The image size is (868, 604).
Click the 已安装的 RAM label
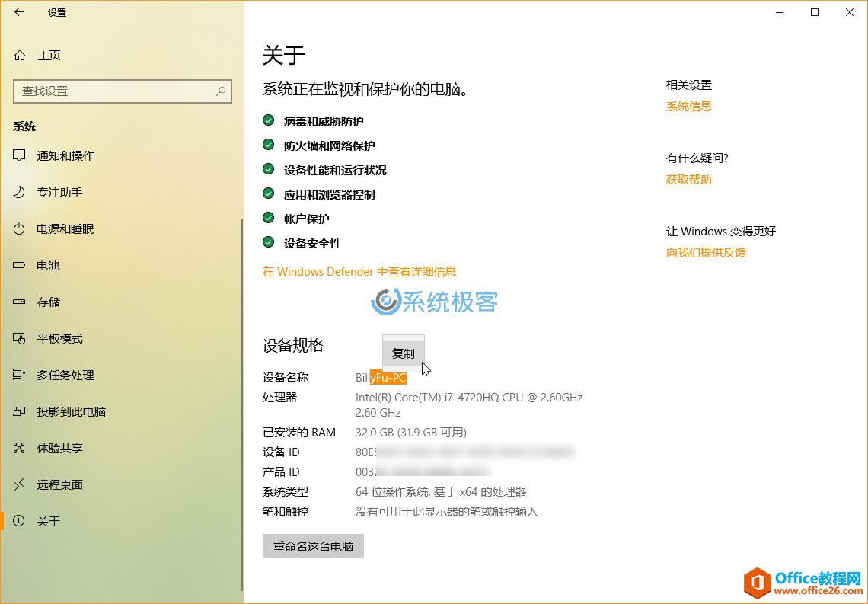pyautogui.click(x=299, y=433)
